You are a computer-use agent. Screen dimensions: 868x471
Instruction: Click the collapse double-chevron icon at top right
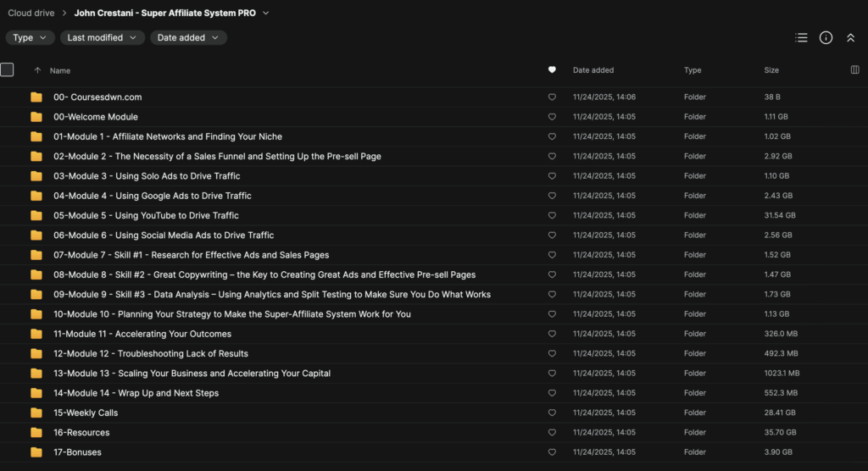(x=850, y=37)
